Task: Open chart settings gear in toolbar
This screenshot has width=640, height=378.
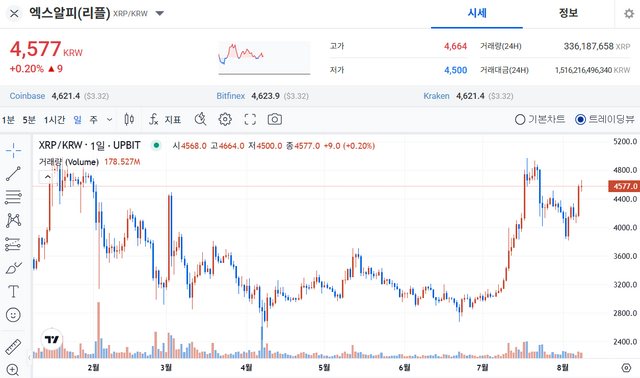Action: [x=225, y=119]
